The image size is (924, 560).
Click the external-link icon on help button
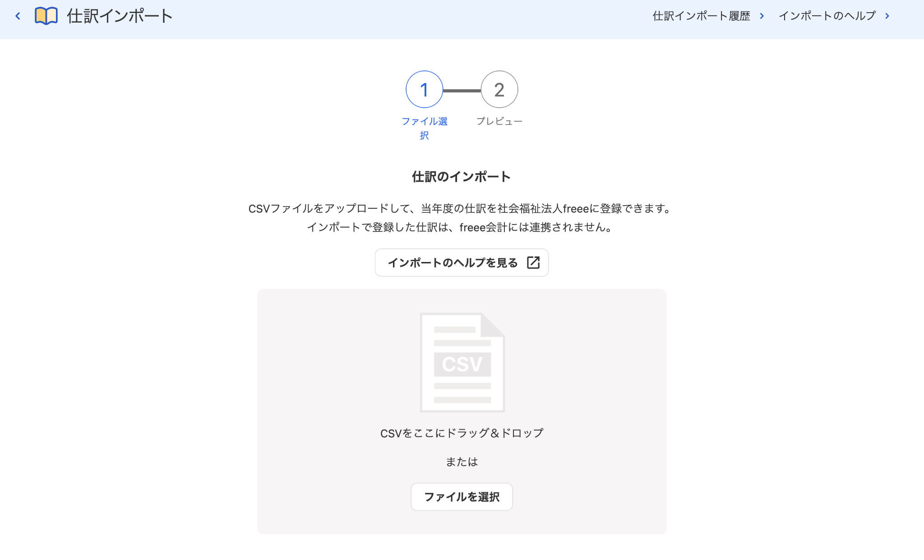(533, 262)
